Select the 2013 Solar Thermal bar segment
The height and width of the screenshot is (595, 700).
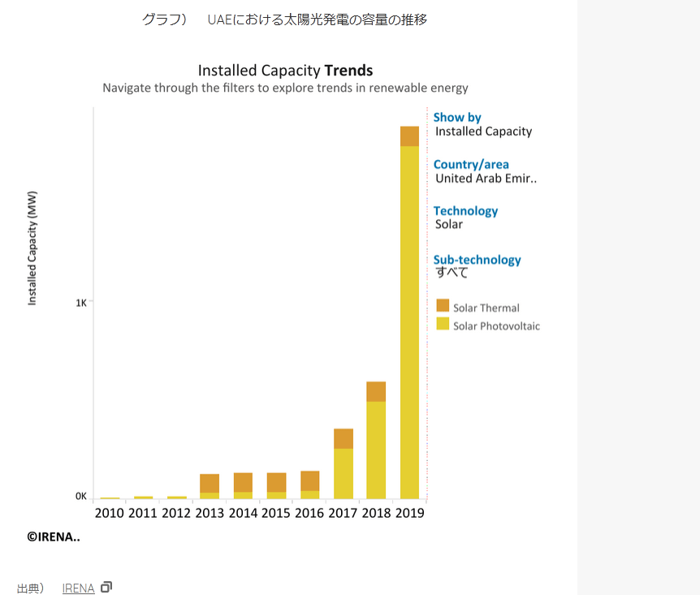(210, 483)
